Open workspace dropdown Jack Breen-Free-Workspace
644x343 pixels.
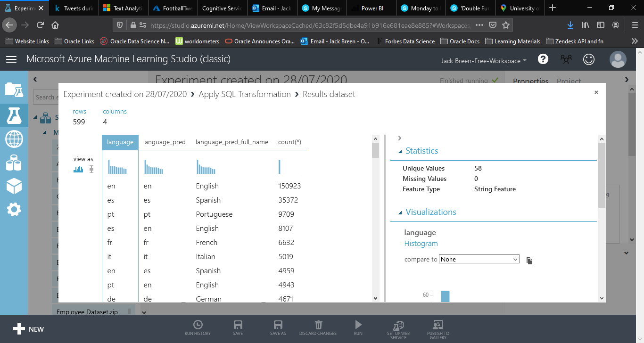tap(484, 61)
